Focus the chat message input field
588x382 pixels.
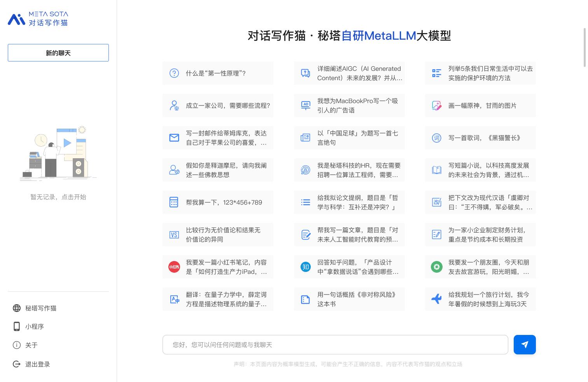point(335,345)
